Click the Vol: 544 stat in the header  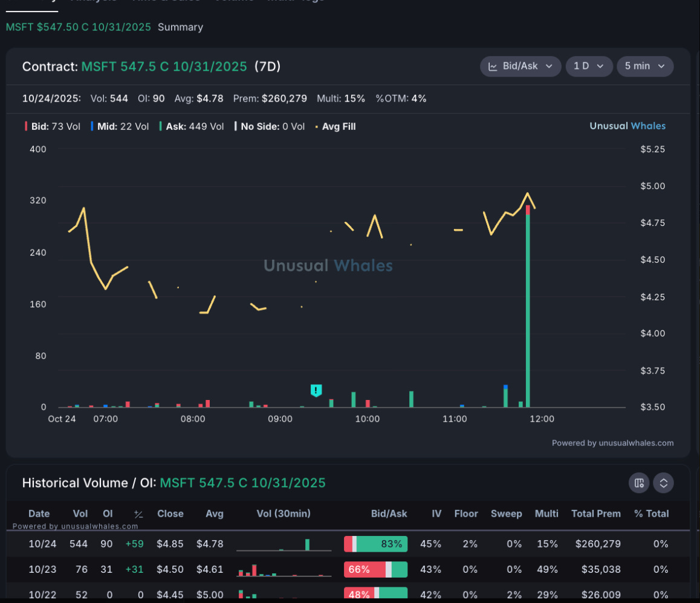coord(109,98)
